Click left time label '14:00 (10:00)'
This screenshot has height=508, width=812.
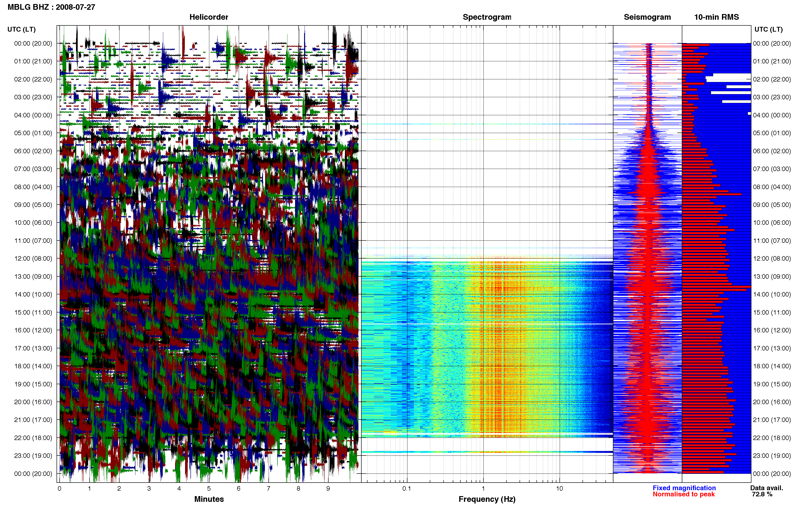click(33, 294)
